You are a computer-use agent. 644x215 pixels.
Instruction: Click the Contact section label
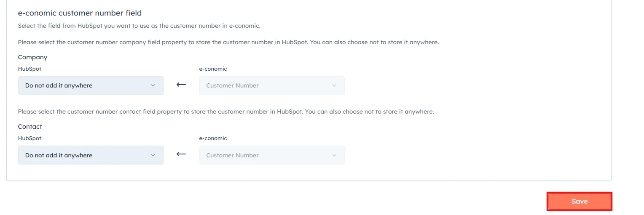[x=30, y=127]
